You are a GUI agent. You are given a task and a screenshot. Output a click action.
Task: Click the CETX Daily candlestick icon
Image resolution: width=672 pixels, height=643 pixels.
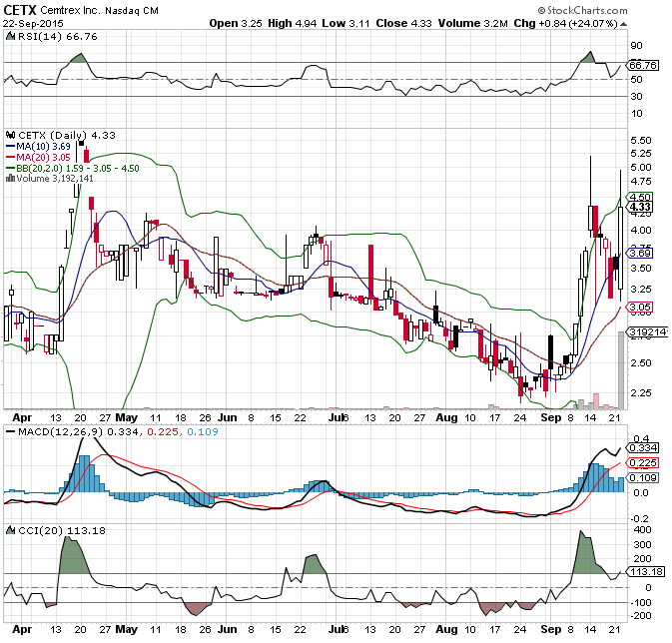[x=11, y=135]
